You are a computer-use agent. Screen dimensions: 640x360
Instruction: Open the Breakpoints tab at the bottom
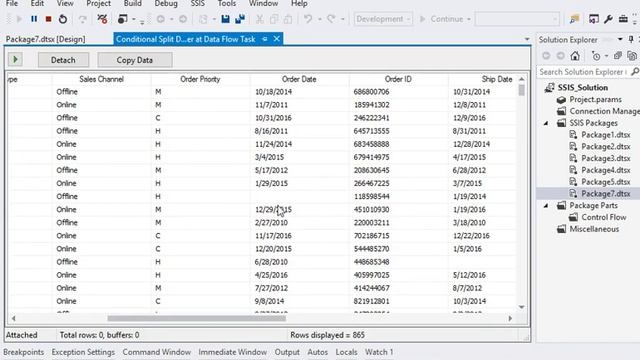pyautogui.click(x=23, y=352)
